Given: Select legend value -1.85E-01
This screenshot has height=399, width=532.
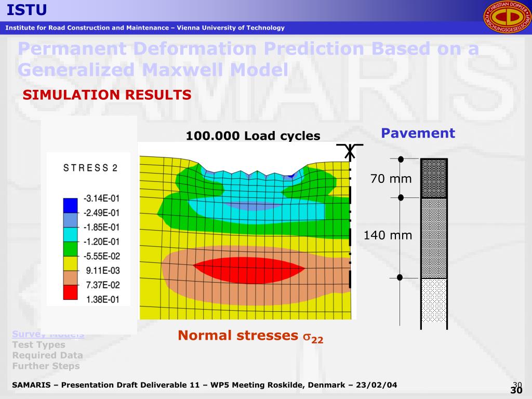Looking at the screenshot, I should 101,227.
